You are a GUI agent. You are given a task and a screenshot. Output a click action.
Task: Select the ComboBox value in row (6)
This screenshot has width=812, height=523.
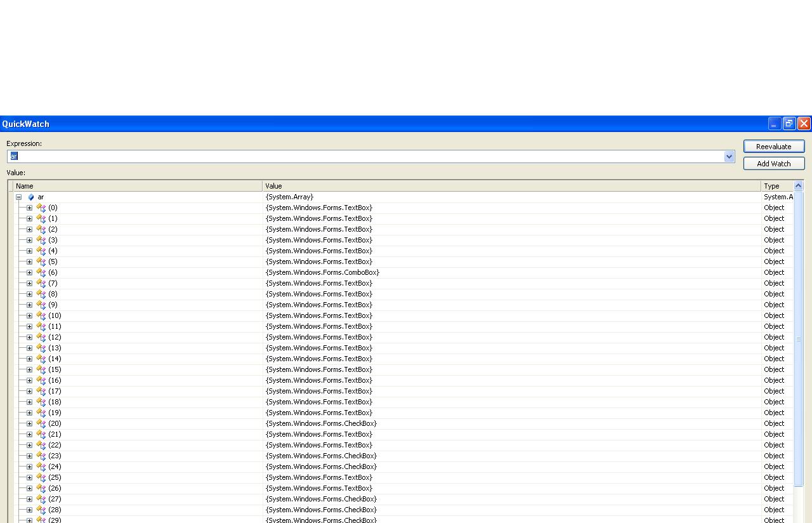point(322,273)
